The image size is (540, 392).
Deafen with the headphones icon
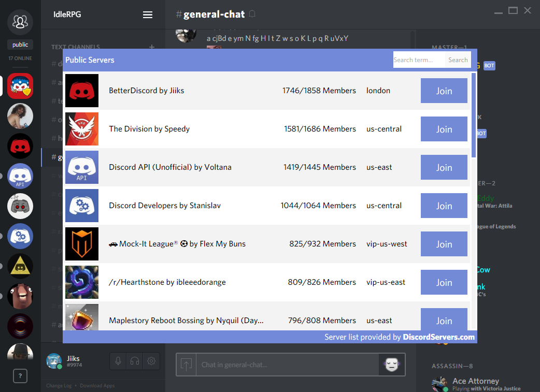[x=135, y=361]
